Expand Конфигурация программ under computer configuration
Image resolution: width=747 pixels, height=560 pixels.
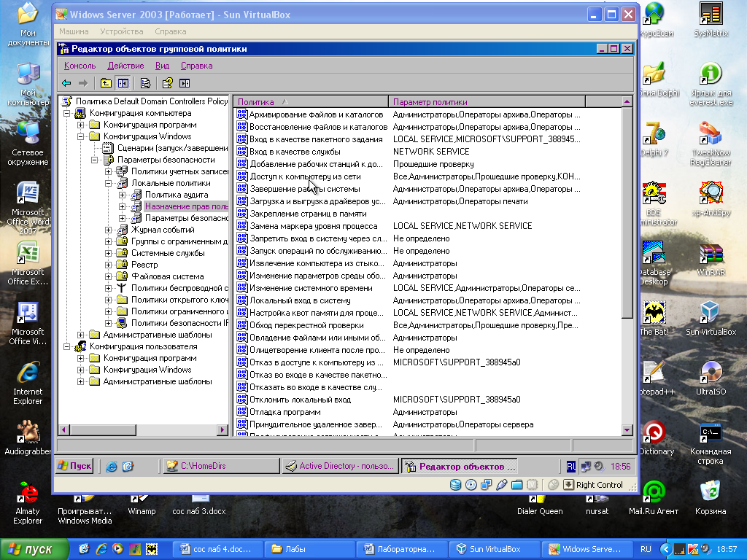pos(80,125)
